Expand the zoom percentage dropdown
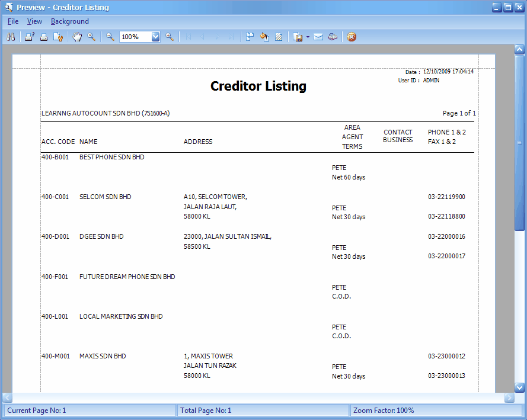The width and height of the screenshot is (527, 420). tap(156, 37)
